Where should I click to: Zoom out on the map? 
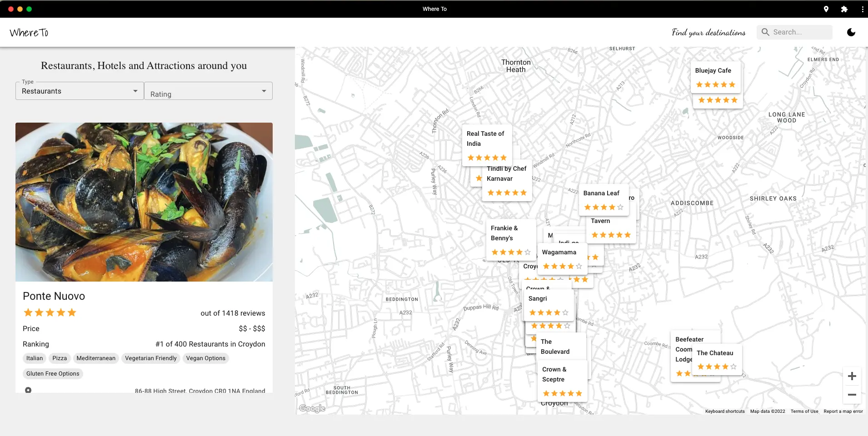(x=852, y=395)
